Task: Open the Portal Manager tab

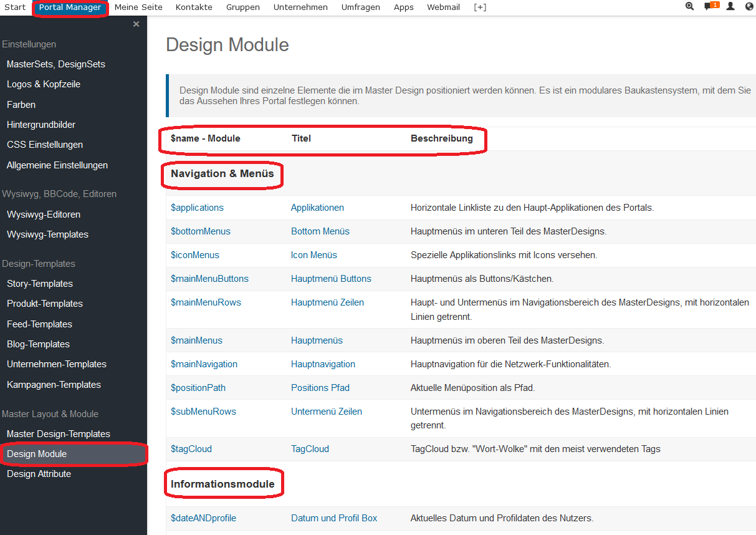Action: (70, 7)
